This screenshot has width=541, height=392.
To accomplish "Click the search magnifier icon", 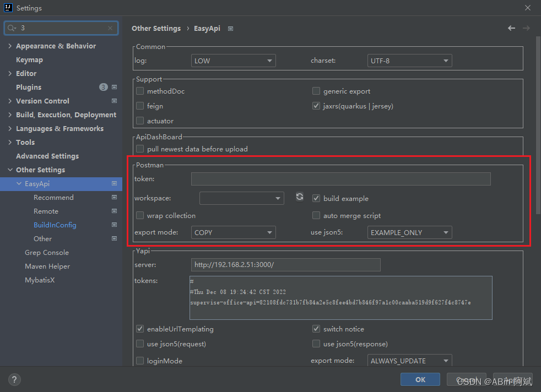I will pos(12,28).
